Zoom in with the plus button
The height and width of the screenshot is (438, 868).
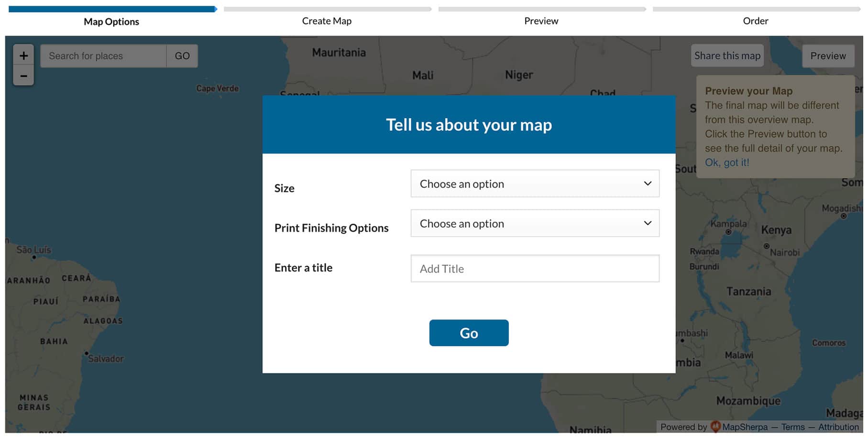23,55
